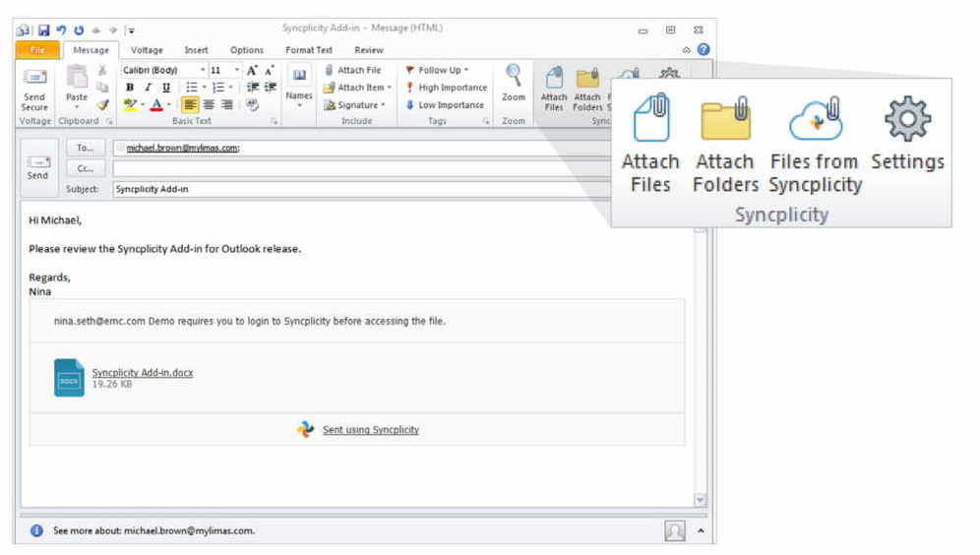Grow font size with the large A

pos(252,70)
